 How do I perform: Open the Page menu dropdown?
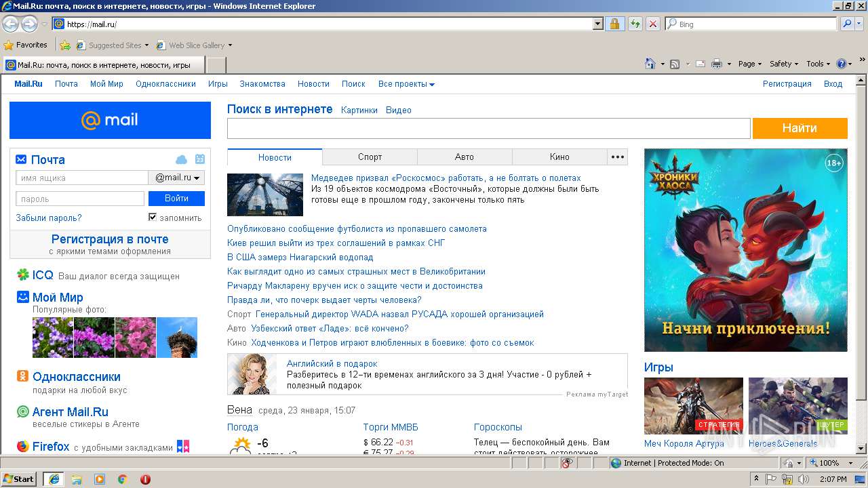tap(750, 64)
